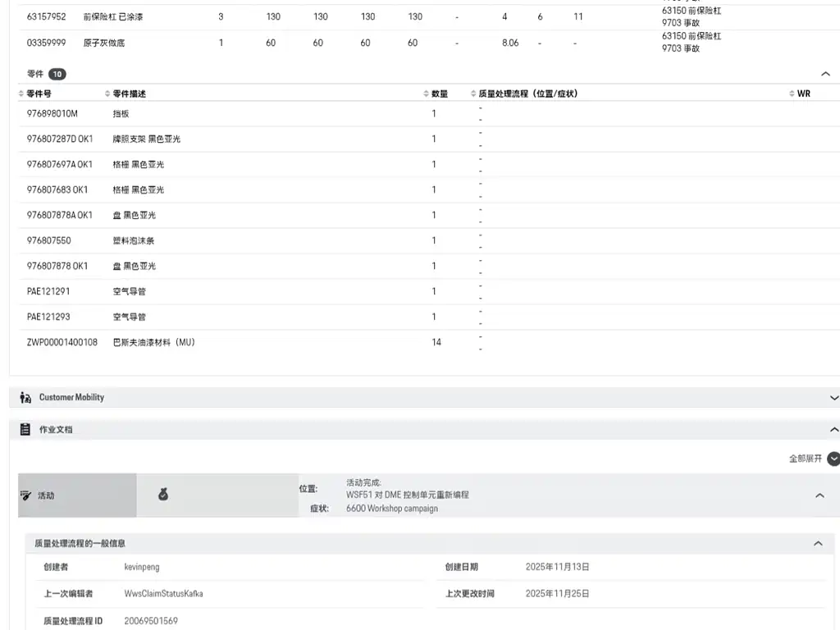Click WSF51 对 DME 控制单元重新编程 text

pyautogui.click(x=407, y=495)
